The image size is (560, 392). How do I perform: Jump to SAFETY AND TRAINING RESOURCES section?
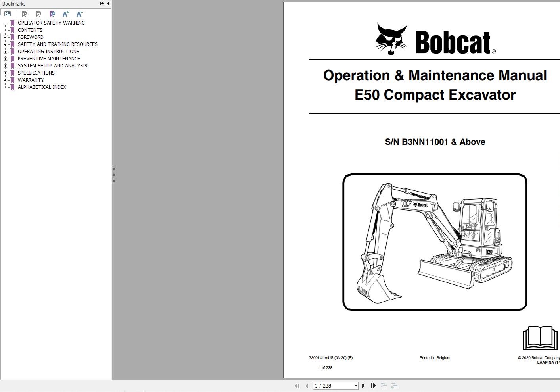coord(58,44)
